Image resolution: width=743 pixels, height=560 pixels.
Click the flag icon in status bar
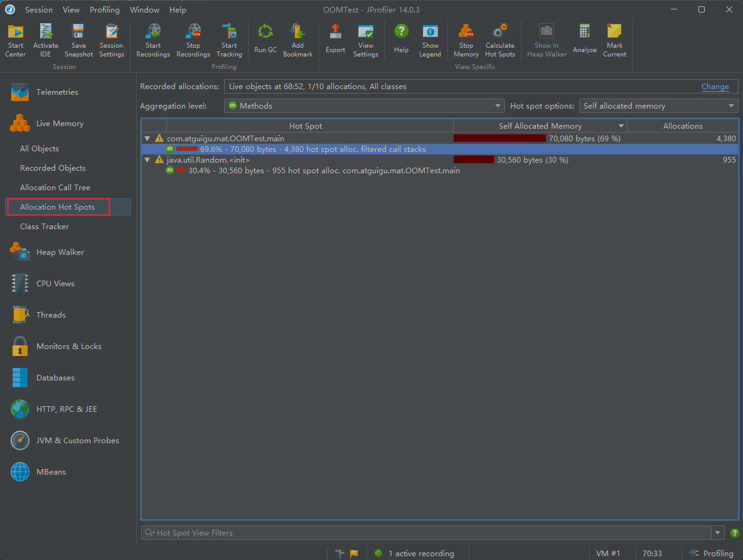point(354,553)
